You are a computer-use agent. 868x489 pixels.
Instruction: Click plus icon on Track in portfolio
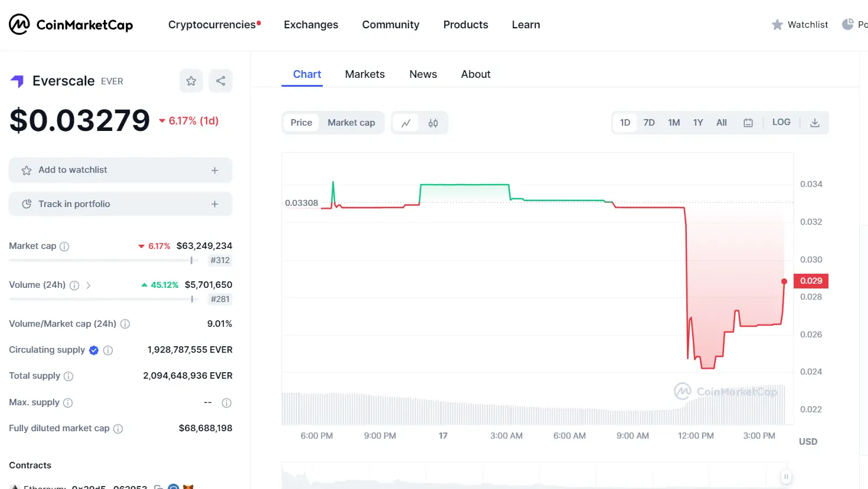click(215, 204)
